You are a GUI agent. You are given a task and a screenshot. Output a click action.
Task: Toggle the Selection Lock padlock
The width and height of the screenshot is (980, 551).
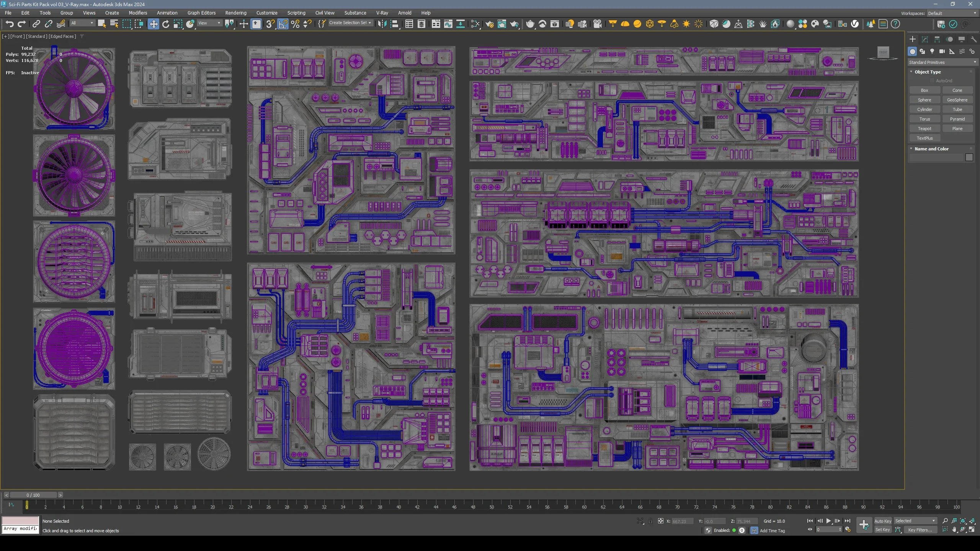pyautogui.click(x=650, y=521)
